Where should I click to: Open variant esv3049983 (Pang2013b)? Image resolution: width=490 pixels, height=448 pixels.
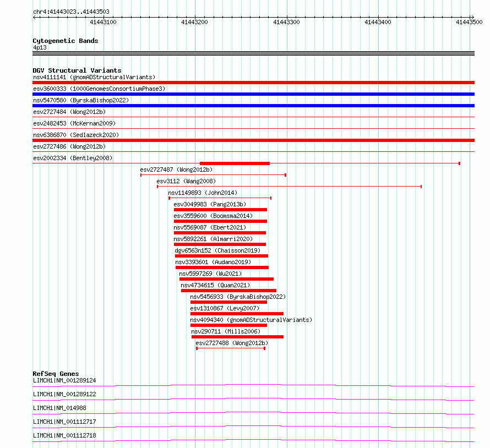tap(210, 204)
